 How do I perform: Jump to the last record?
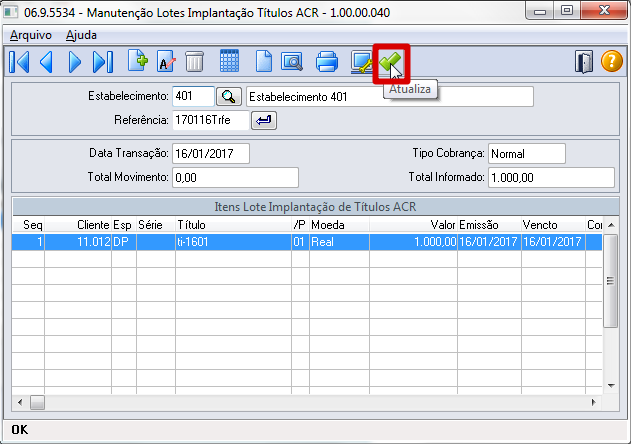103,62
